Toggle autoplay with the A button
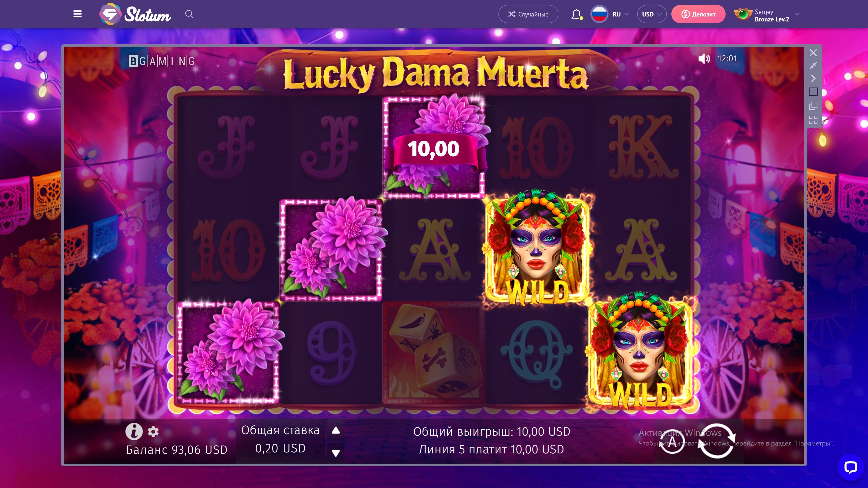The height and width of the screenshot is (488, 868). [672, 441]
